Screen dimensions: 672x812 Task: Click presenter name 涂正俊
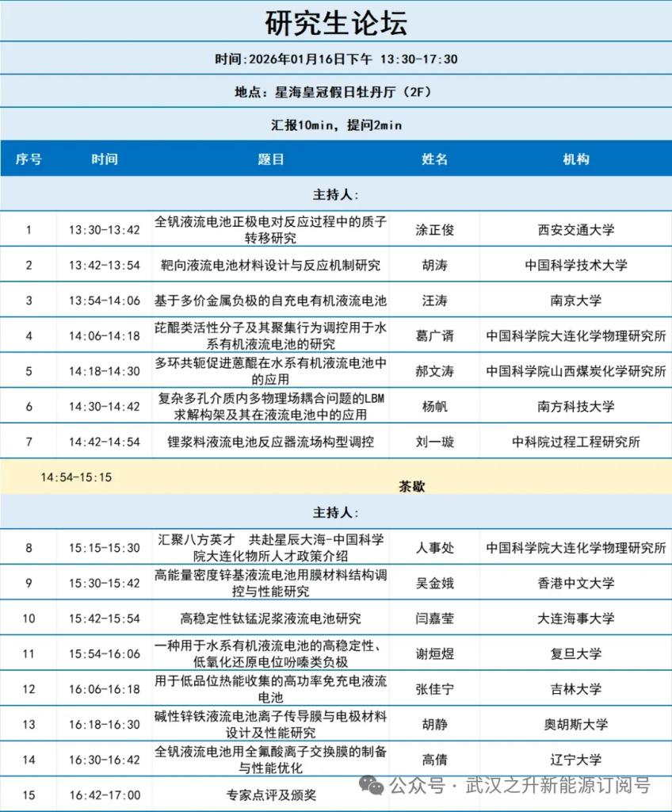pyautogui.click(x=434, y=230)
